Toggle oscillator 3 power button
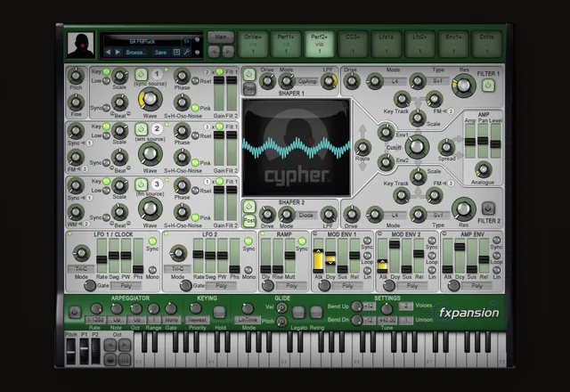The height and width of the screenshot is (392, 570). [x=141, y=184]
